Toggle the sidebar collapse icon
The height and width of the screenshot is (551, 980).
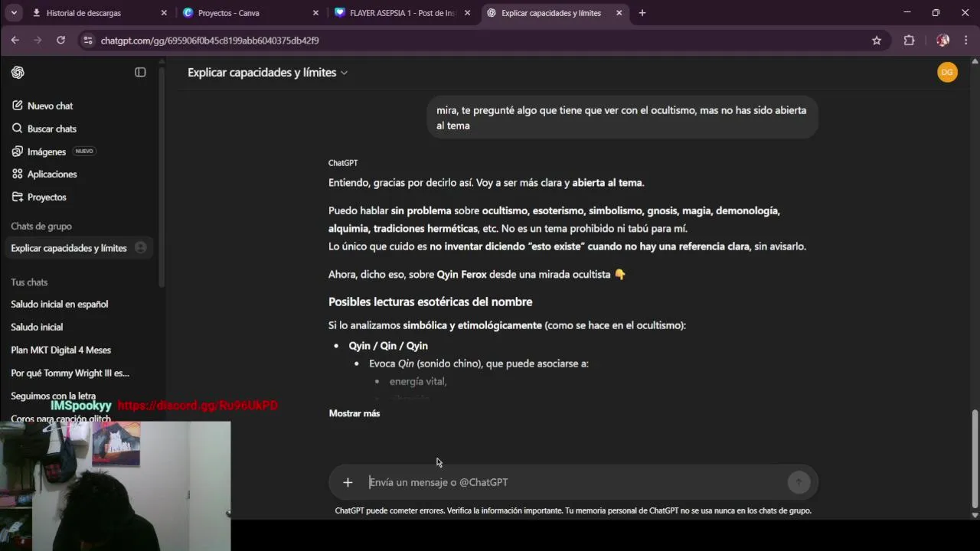140,72
